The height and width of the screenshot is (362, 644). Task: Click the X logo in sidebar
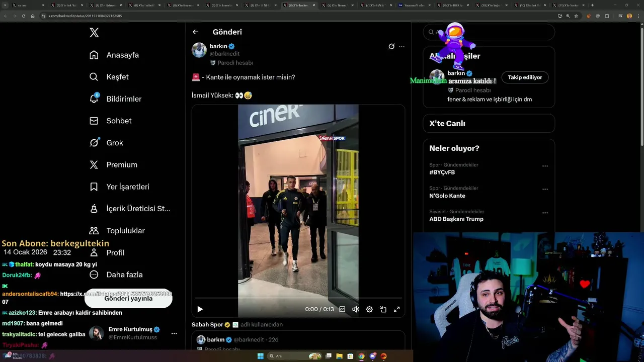(x=94, y=33)
